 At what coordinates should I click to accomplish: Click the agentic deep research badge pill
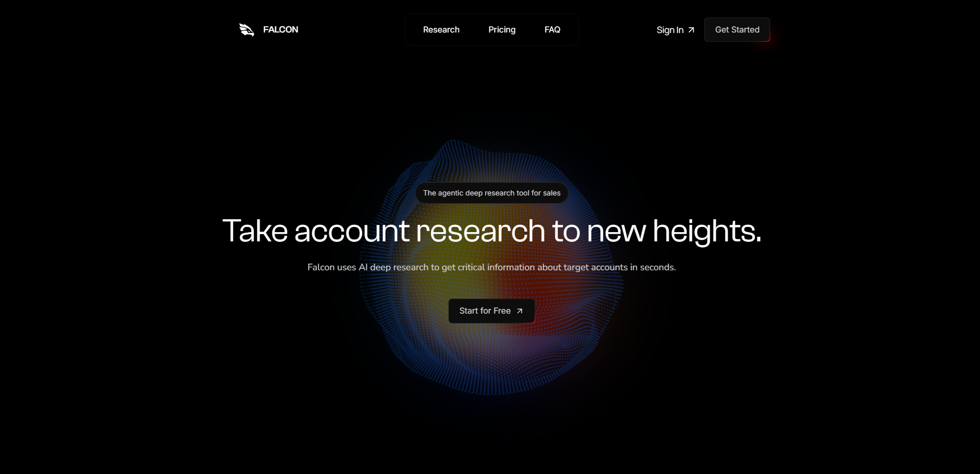coord(491,192)
